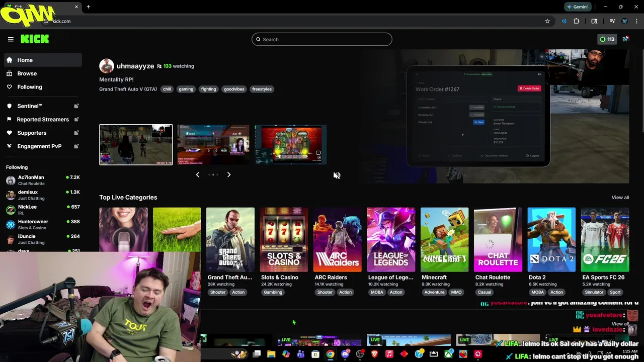Open iDuncle's followed channel

[x=43, y=239]
